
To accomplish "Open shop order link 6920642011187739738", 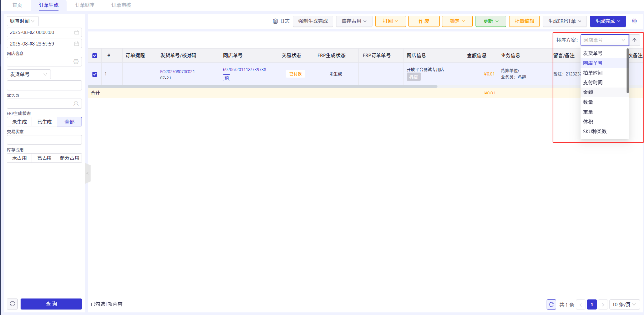I will point(244,70).
